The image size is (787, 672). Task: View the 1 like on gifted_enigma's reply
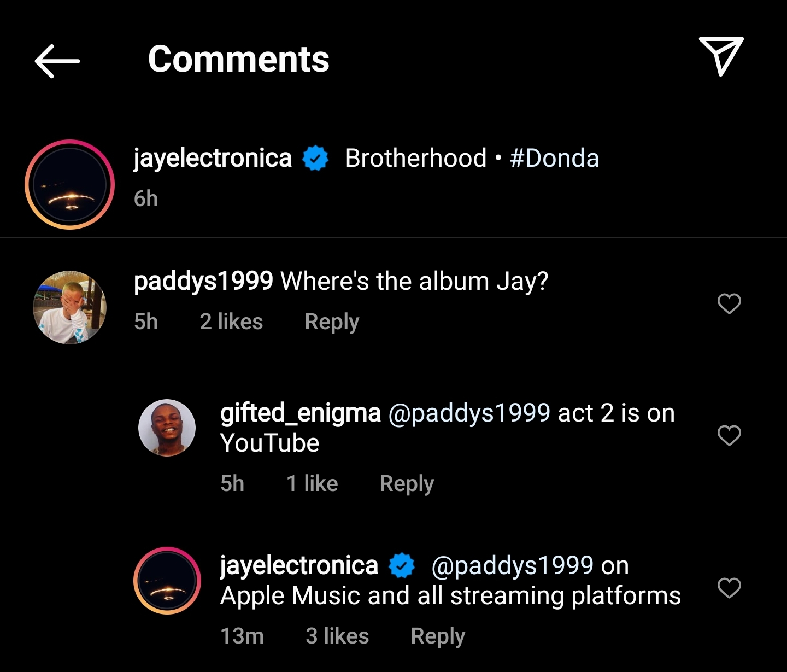click(312, 483)
